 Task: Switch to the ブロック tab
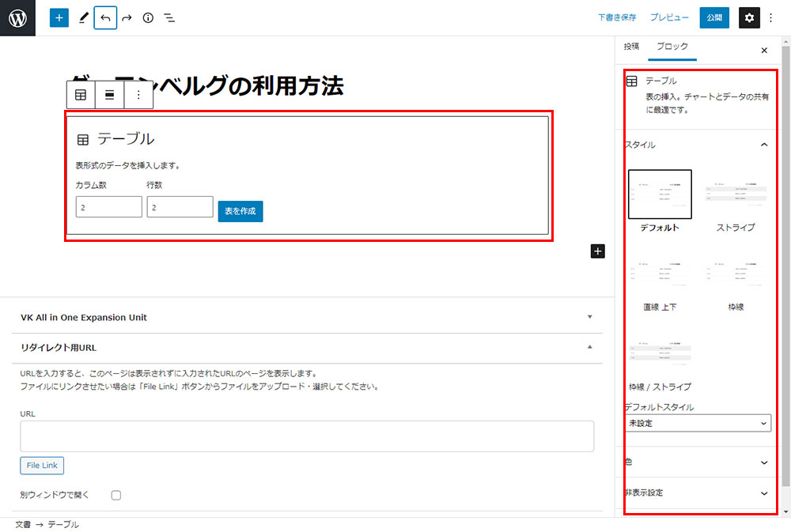[x=672, y=47]
